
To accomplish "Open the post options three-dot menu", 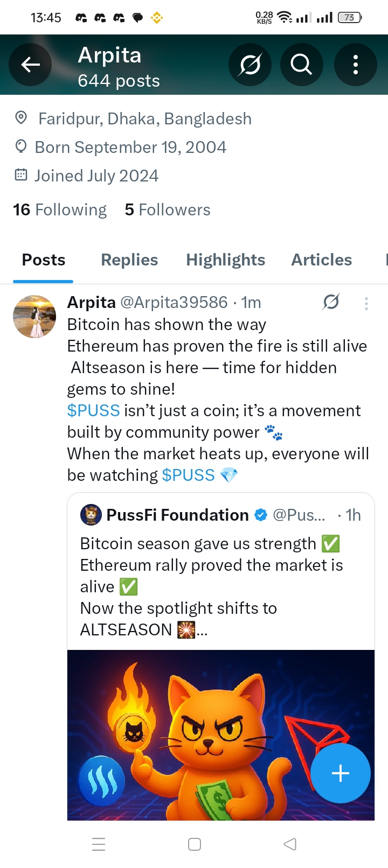I will 366,304.
